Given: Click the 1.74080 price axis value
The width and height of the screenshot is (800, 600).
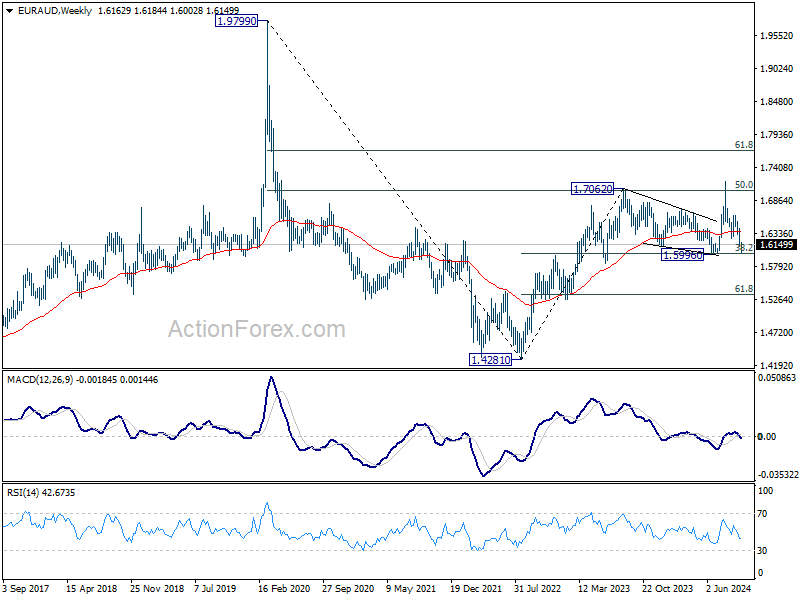Looking at the screenshot, I should tap(777, 168).
